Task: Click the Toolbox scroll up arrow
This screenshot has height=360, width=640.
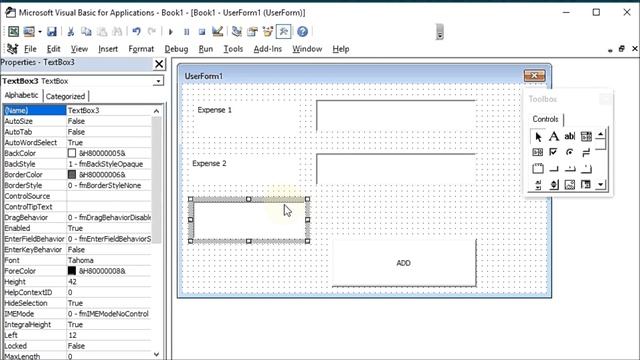Action: click(600, 135)
